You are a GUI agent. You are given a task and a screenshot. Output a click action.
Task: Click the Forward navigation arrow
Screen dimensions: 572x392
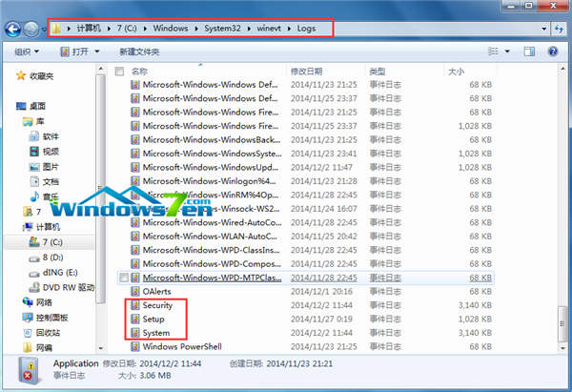tap(31, 29)
